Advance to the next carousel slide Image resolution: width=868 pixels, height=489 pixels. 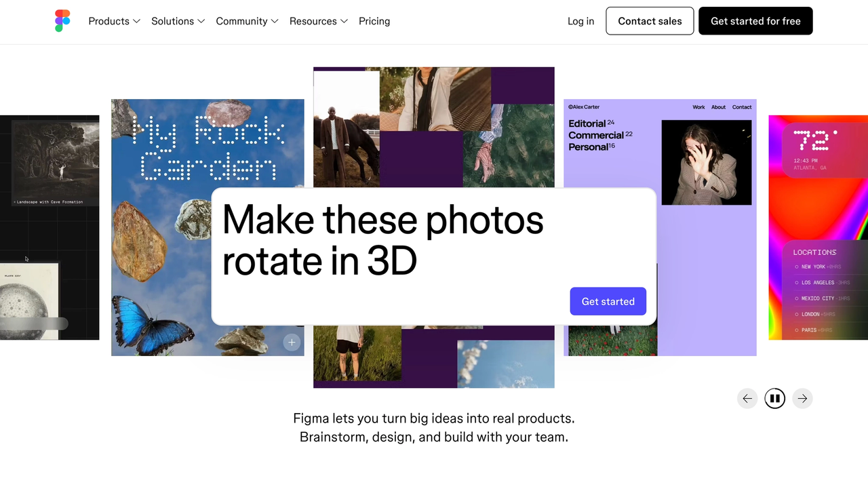802,398
